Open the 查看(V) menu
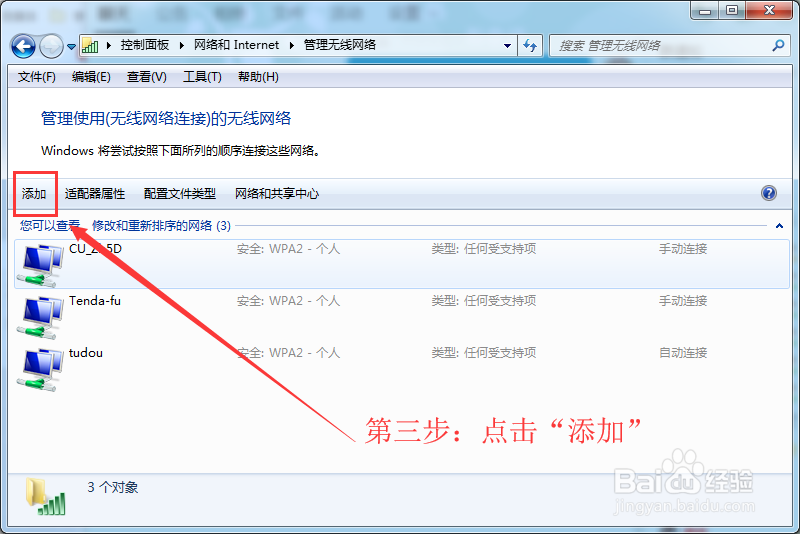The height and width of the screenshot is (534, 800). 146,77
